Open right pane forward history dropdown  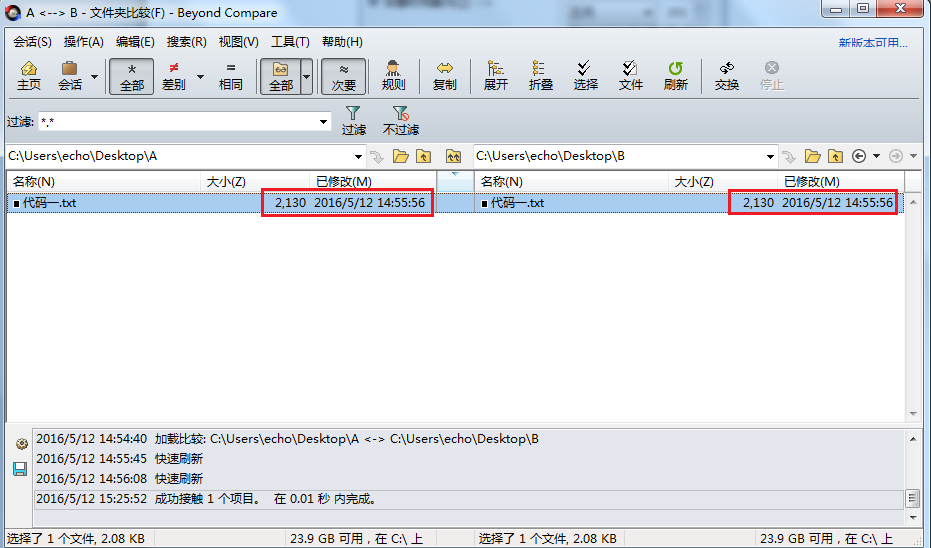914,156
